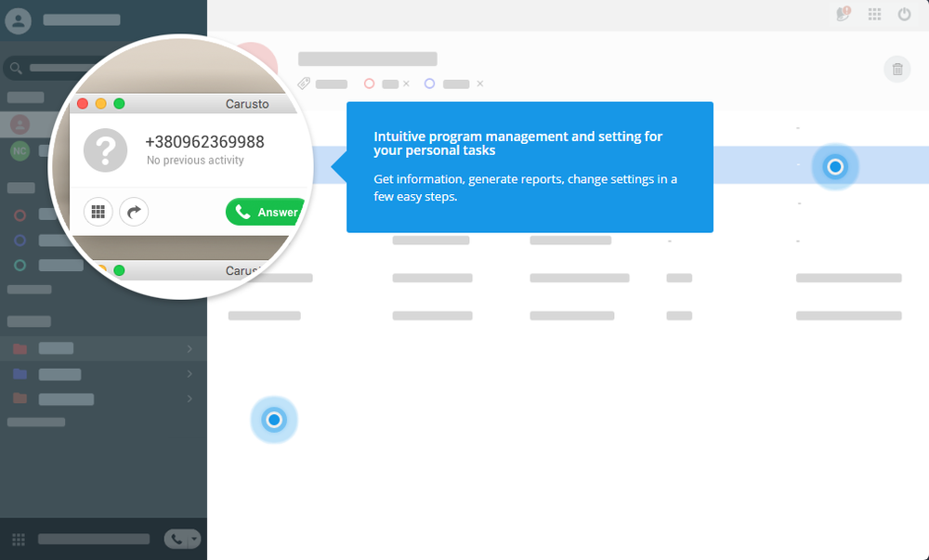The height and width of the screenshot is (560, 929).
Task: Select the red status indicator in the sidebar
Action: 19,215
